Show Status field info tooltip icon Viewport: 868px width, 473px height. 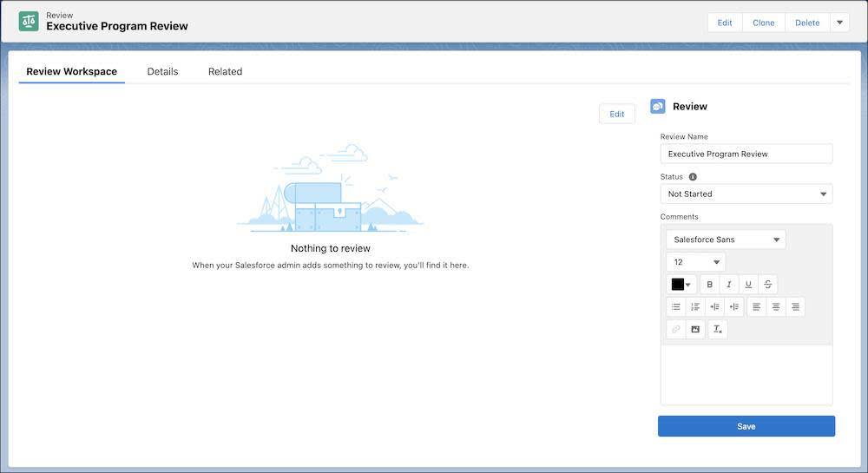pyautogui.click(x=693, y=177)
